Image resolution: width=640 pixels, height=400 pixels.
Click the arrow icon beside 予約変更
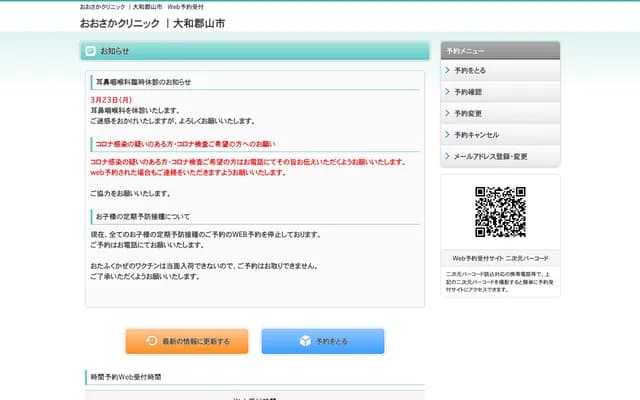tap(446, 113)
